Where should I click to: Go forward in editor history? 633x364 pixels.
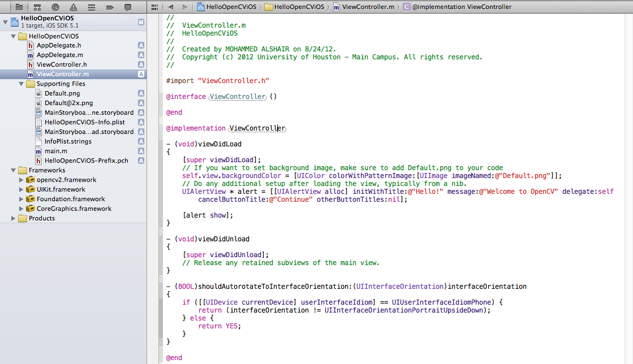pos(185,7)
